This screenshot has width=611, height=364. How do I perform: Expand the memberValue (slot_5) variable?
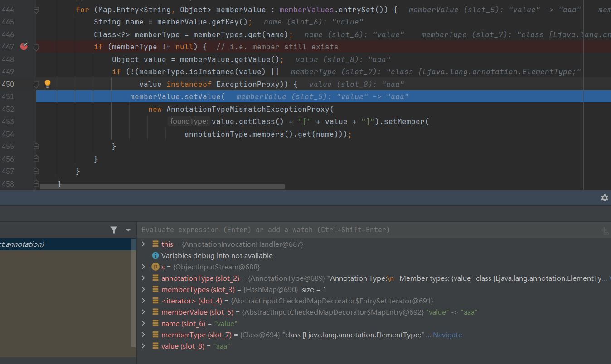tap(144, 312)
